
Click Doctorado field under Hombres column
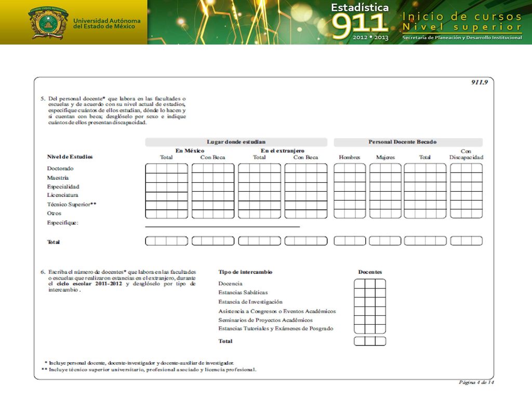point(350,168)
